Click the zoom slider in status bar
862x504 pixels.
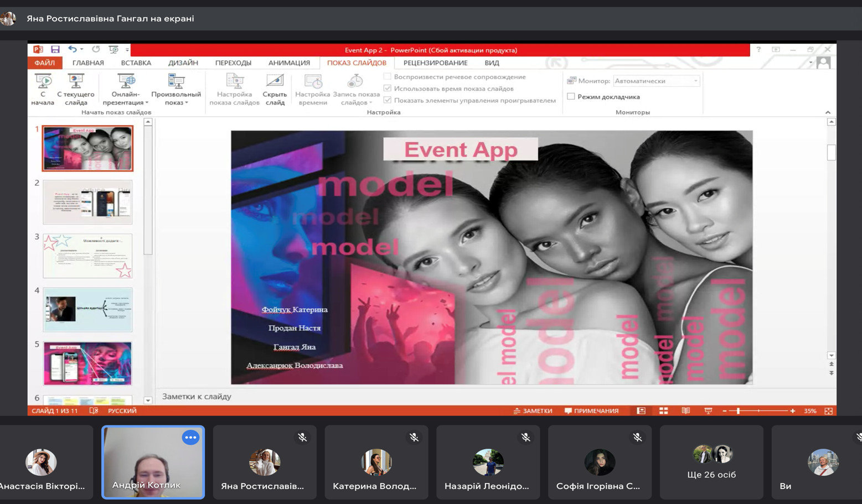coord(739,411)
